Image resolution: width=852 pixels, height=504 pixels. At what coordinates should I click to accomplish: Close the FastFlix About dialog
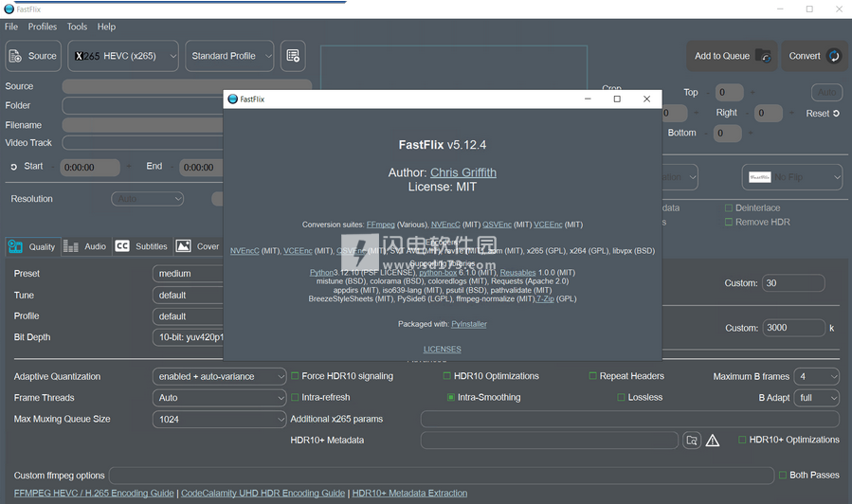[646, 99]
